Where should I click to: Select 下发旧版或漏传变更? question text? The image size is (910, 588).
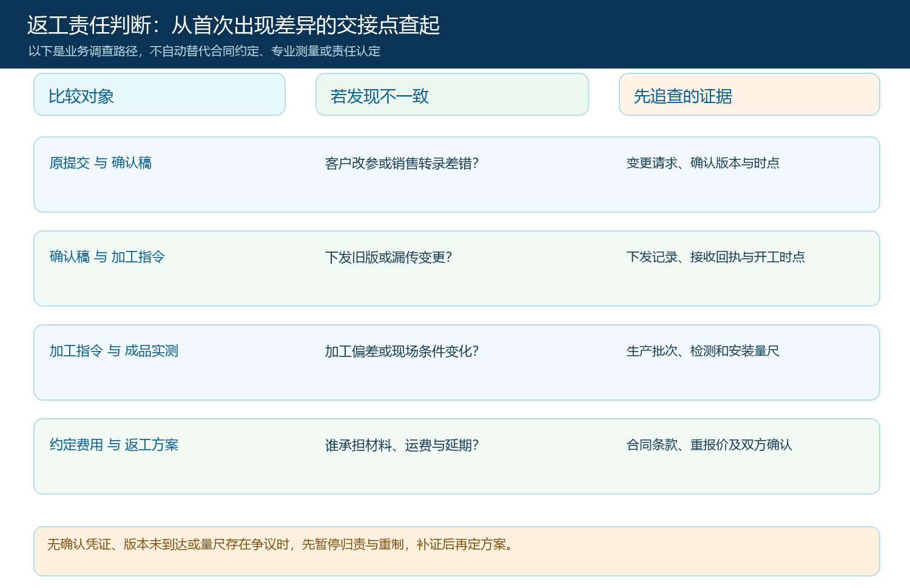(389, 258)
